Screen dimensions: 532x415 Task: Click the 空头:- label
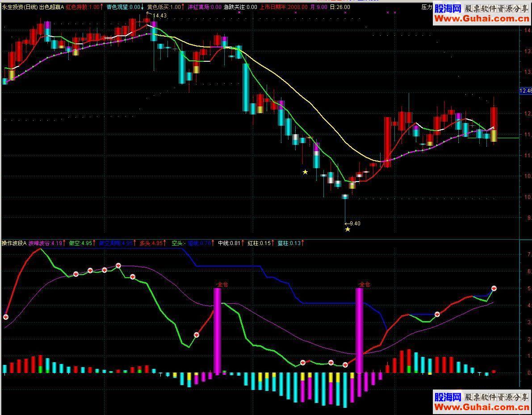(x=178, y=243)
